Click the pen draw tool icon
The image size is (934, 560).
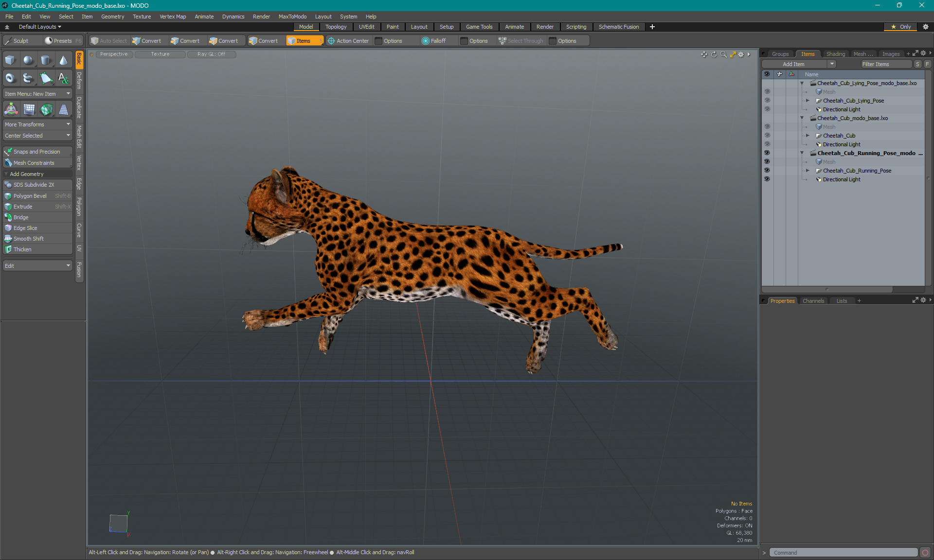point(46,78)
